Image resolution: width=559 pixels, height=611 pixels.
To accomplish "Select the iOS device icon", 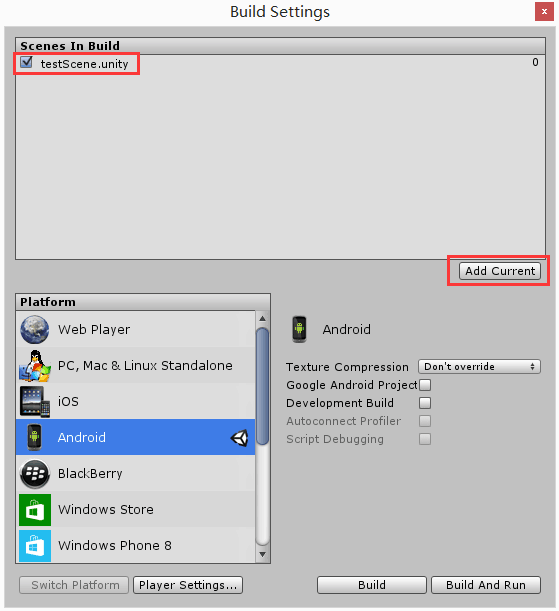I will point(35,401).
